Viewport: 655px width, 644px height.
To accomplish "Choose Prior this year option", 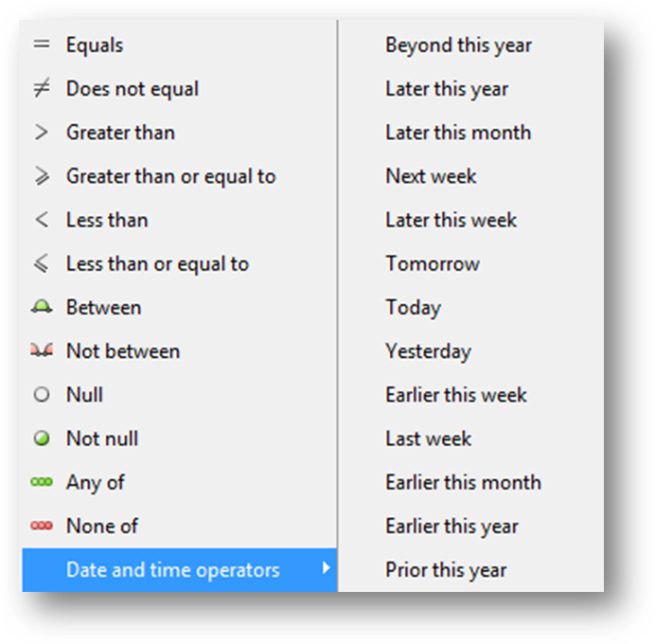I will coord(446,569).
